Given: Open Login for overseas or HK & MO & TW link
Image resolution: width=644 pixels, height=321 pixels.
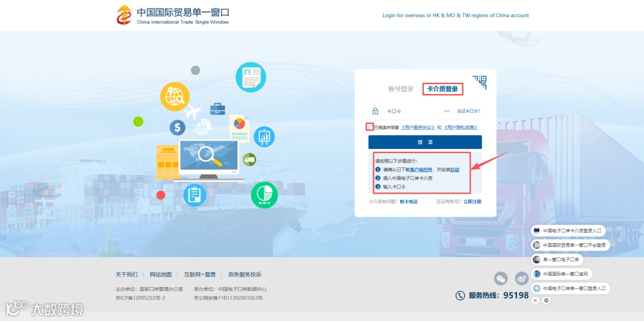Looking at the screenshot, I should point(456,15).
